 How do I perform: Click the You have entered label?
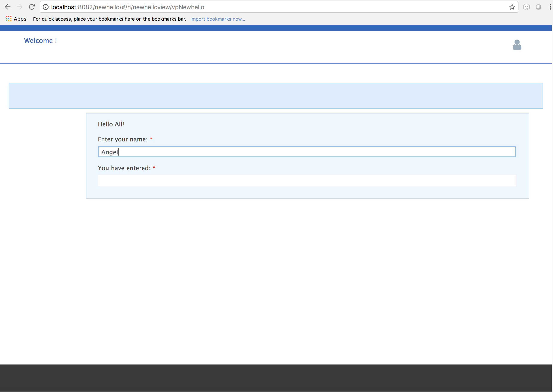124,168
